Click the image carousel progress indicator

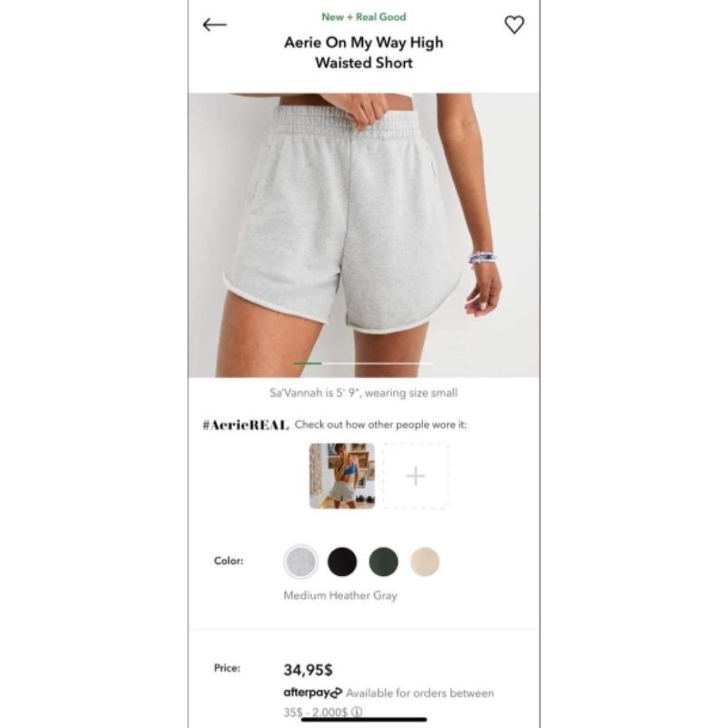coord(363,363)
